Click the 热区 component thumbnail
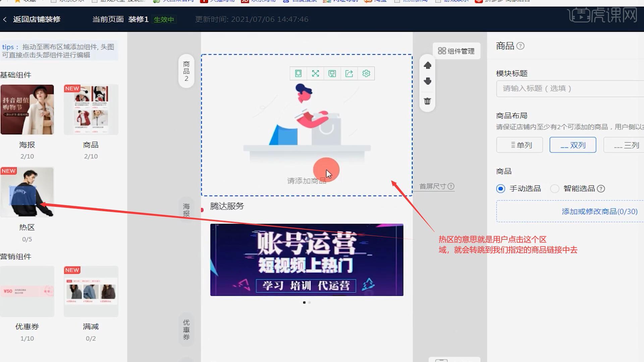 (x=27, y=192)
